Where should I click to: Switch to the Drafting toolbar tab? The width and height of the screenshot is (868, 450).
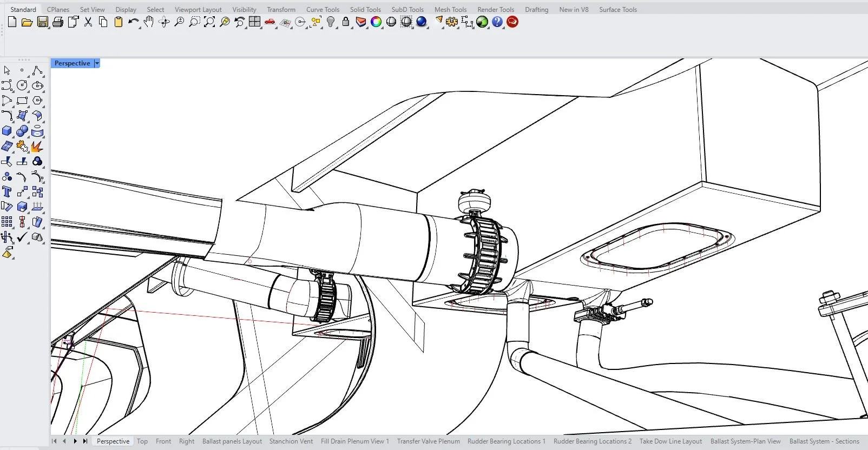click(x=536, y=9)
